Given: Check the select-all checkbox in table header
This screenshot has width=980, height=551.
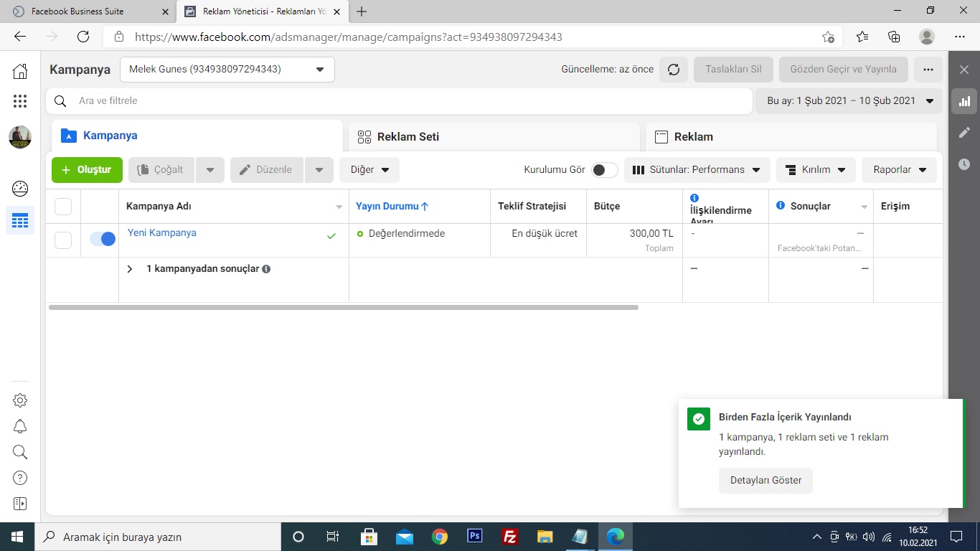Looking at the screenshot, I should 63,207.
